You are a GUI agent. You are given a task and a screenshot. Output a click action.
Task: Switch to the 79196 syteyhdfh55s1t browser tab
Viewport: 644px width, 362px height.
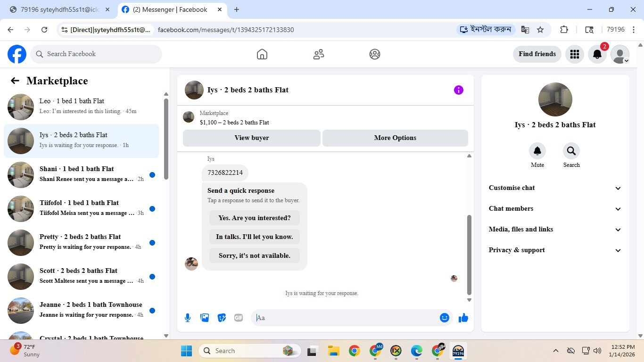tap(59, 9)
